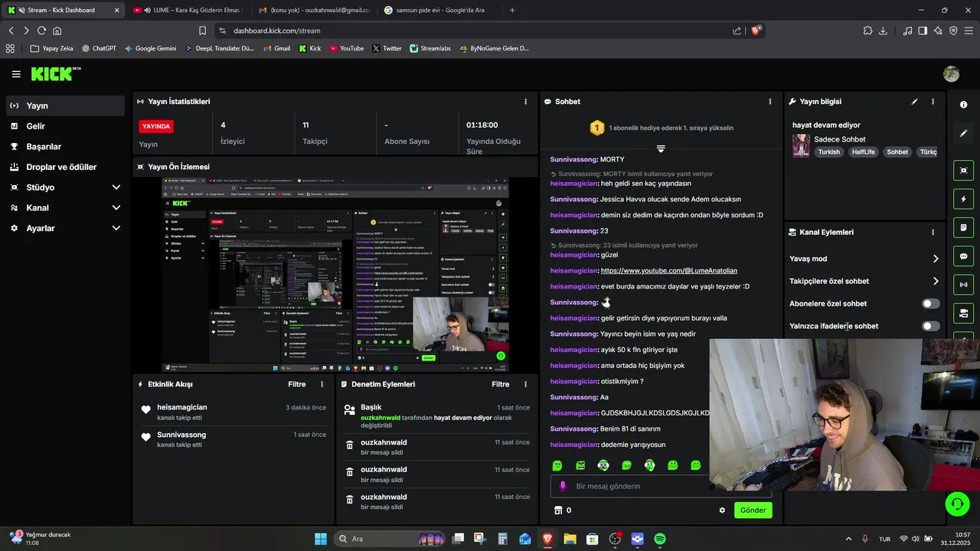Open the youtube.com/@LumeAnatolian link in chat
Screen dimensions: 980x551
(669, 271)
